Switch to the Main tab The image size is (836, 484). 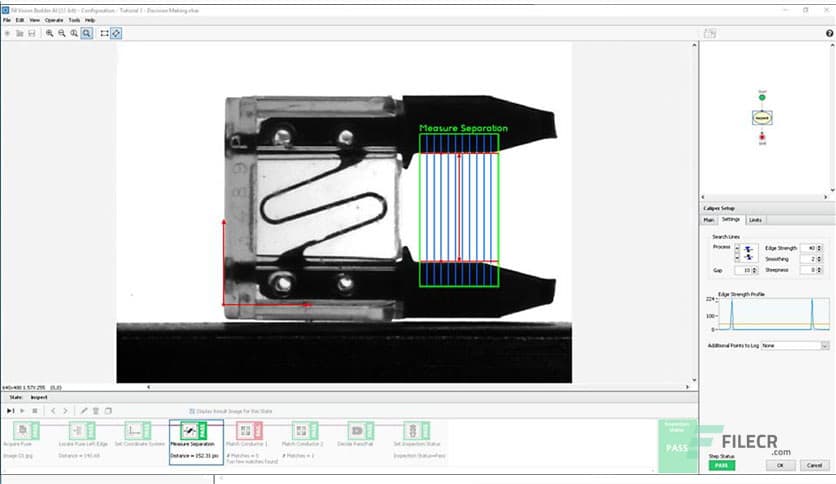[x=708, y=219]
